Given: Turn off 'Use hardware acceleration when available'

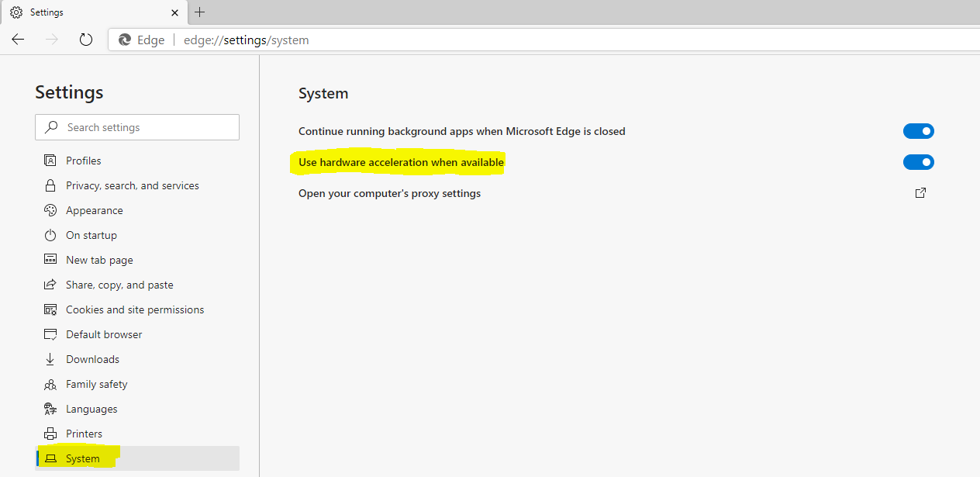Looking at the screenshot, I should pos(919,162).
